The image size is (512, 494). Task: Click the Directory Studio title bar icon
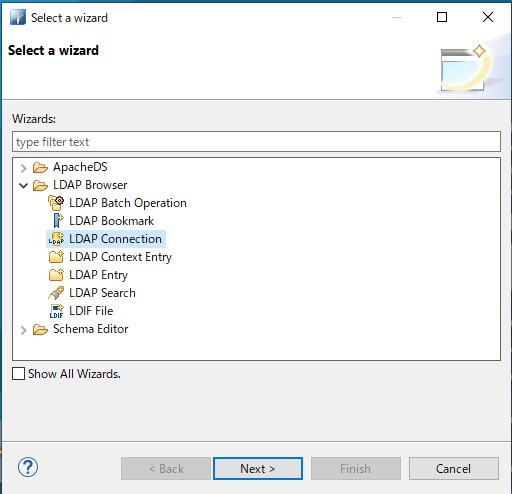pos(18,17)
